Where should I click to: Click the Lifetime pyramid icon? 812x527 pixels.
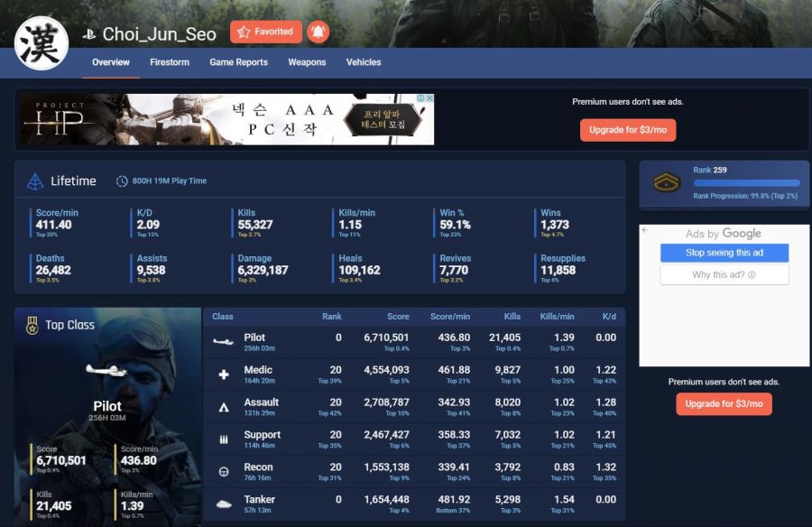(35, 181)
